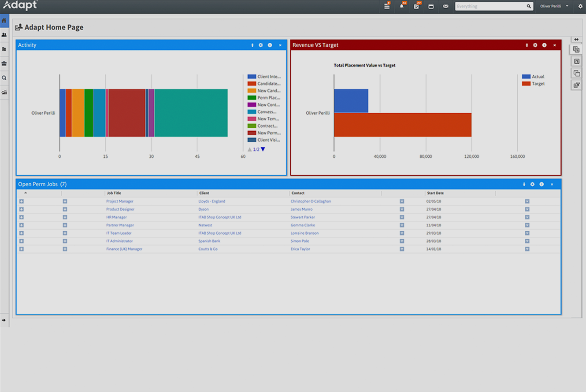Viewport: 586px width, 392px height.
Task: Open the tasks checklist icon with badge
Action: click(416, 7)
